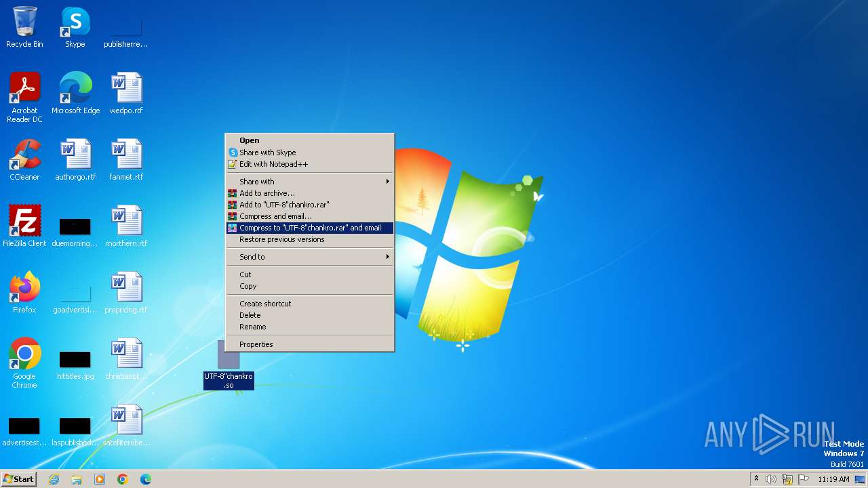Select the propricing.rtf document icon

[x=126, y=293]
